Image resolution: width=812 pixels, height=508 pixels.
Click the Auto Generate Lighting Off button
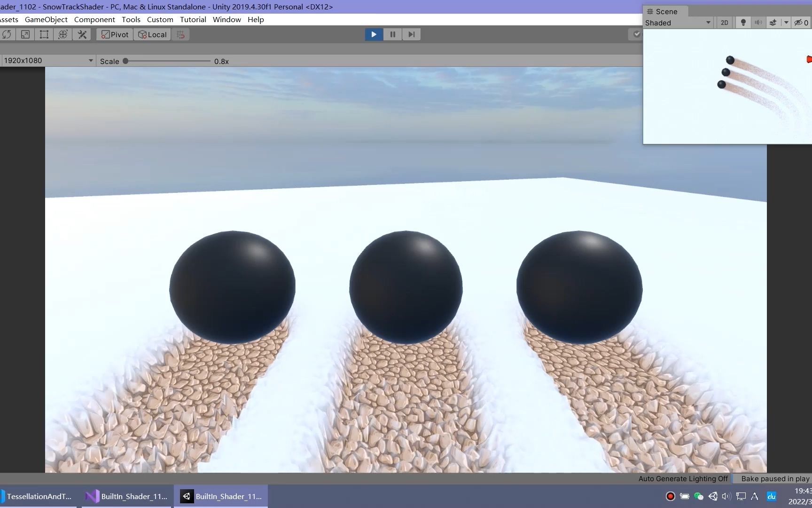pos(682,478)
